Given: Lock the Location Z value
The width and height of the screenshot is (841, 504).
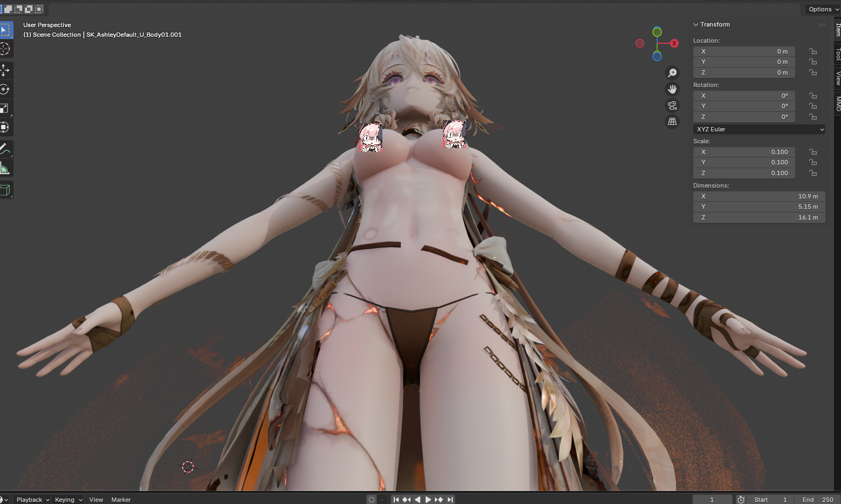Looking at the screenshot, I should 813,72.
